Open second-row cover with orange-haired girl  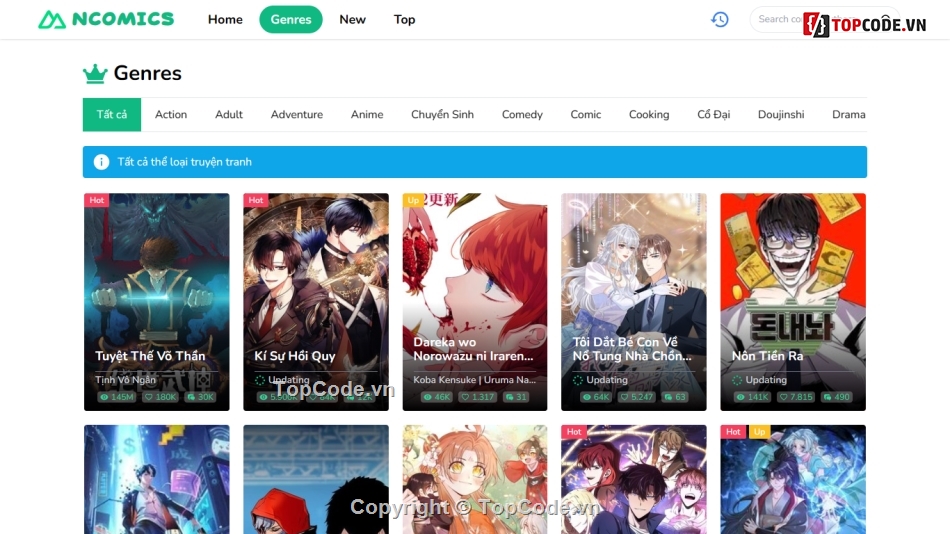point(475,479)
